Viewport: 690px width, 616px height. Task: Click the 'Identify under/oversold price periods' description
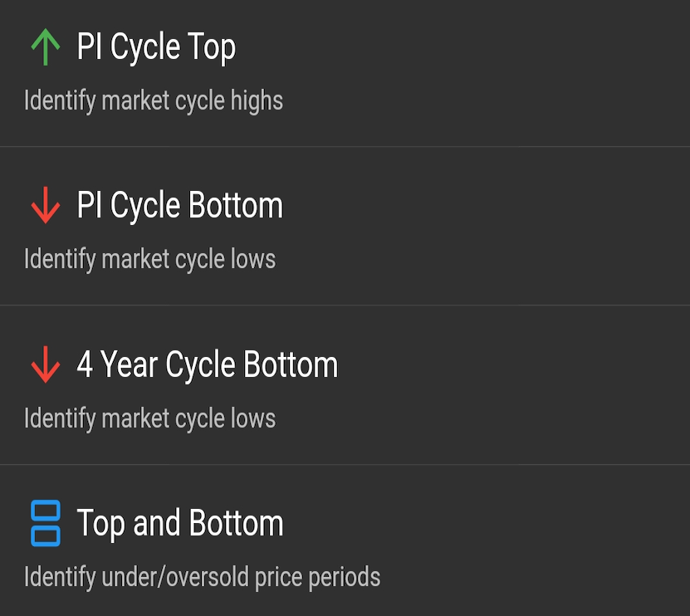point(202,576)
